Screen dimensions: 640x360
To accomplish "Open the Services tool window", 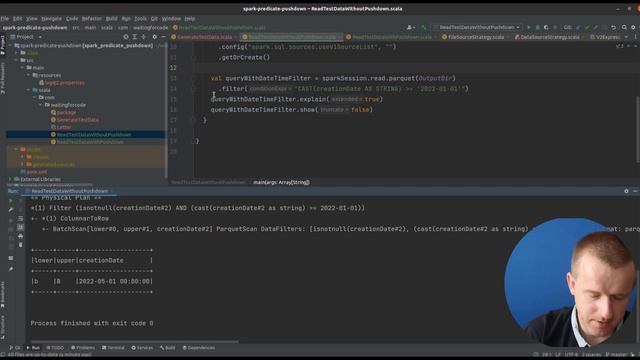I will point(142,348).
